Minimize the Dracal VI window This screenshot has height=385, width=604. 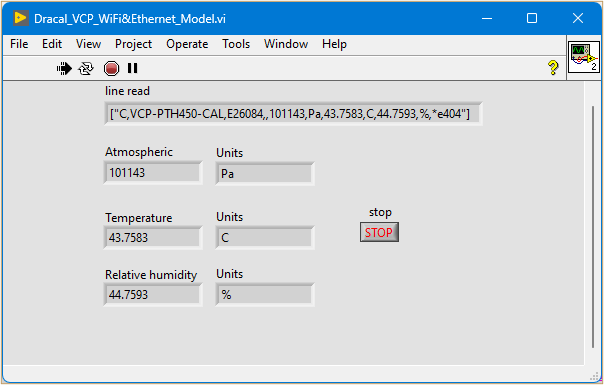(x=487, y=18)
